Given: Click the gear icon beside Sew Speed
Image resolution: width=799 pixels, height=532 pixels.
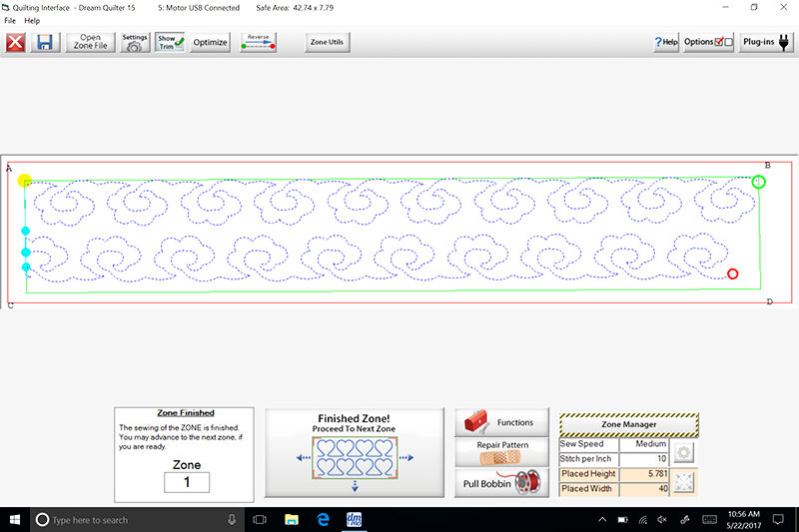Looking at the screenshot, I should point(685,452).
